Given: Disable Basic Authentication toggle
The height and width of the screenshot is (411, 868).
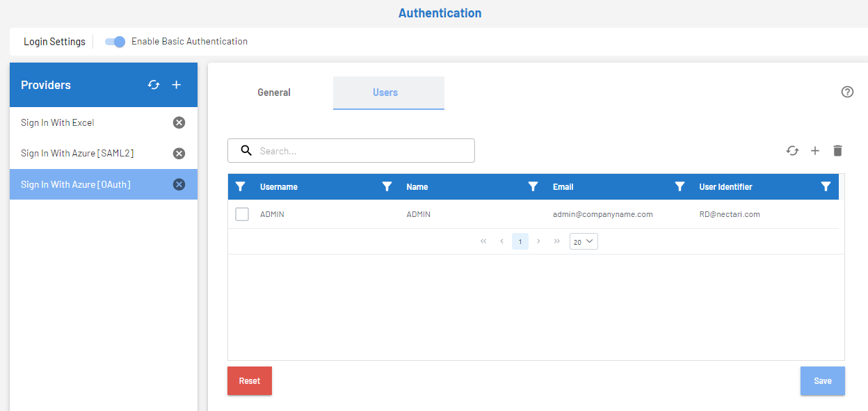Looking at the screenshot, I should (114, 42).
